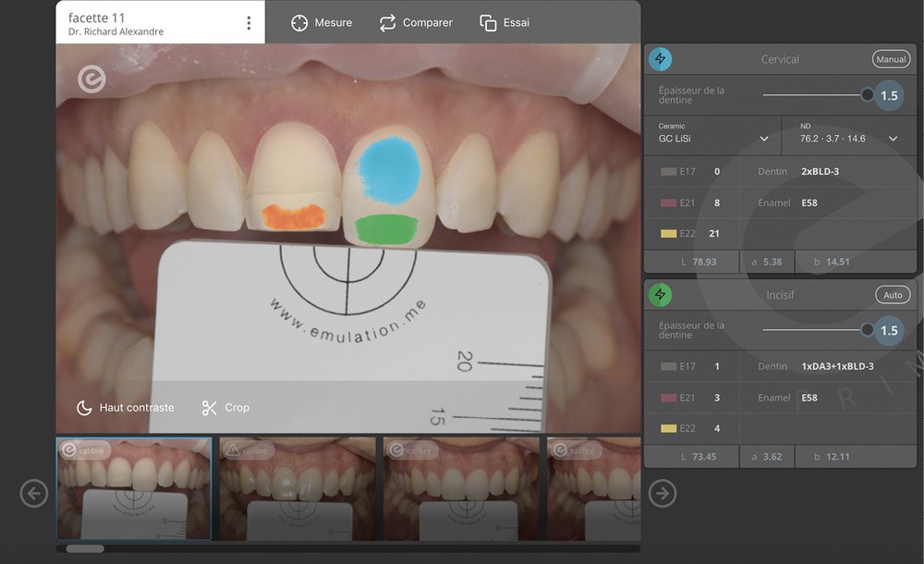Go to next thumbnails with right arrow
This screenshot has height=564, width=924.
662,494
